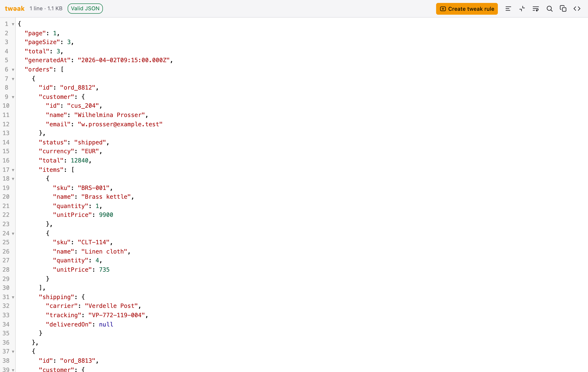588x372 pixels.
Task: Click the "w.prosser@example.test" email value
Action: 120,124
